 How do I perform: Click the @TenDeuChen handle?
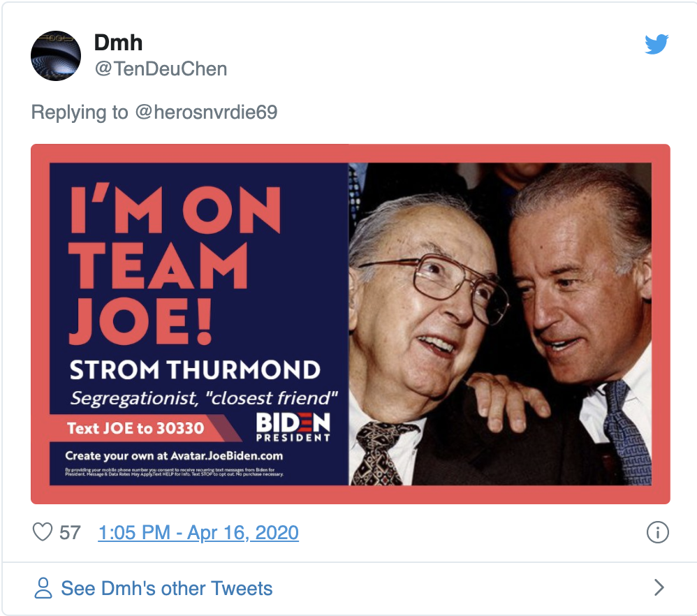[161, 68]
